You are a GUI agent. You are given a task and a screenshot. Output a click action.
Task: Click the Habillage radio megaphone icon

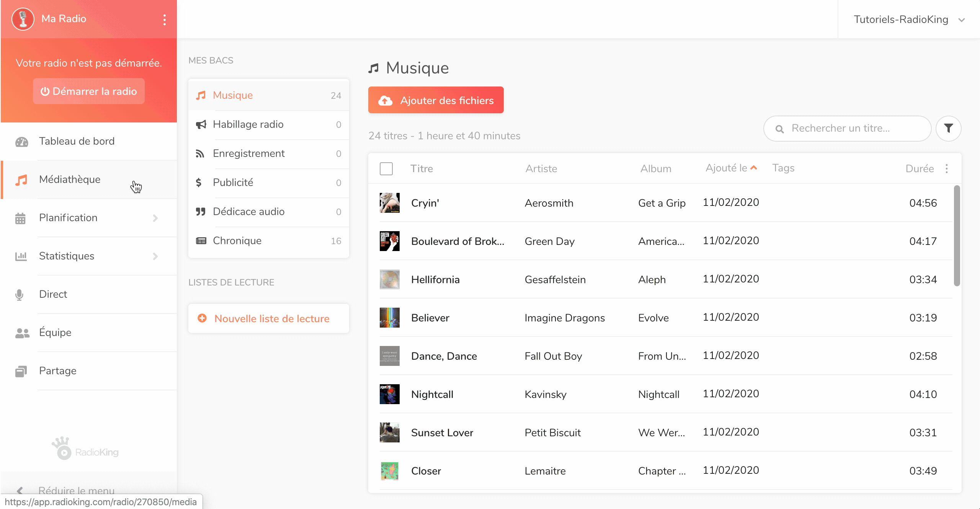[201, 124]
